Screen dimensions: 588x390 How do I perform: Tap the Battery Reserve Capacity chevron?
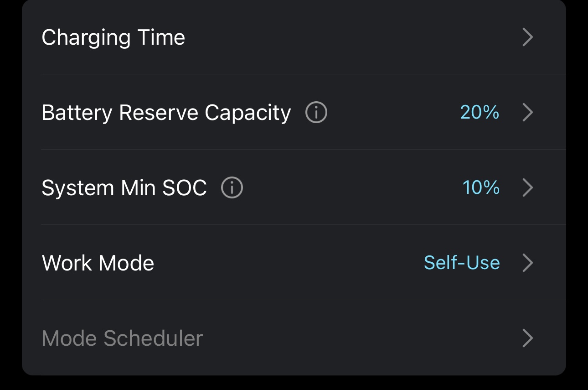(x=527, y=113)
